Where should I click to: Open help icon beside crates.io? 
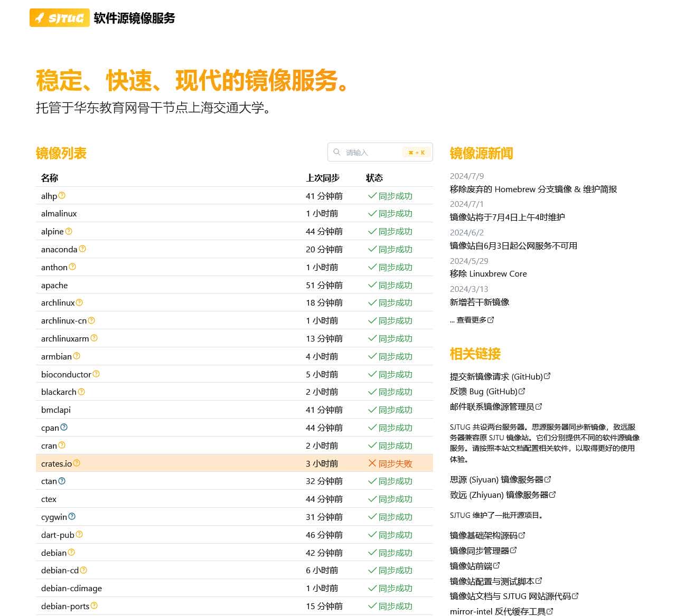pyautogui.click(x=77, y=463)
